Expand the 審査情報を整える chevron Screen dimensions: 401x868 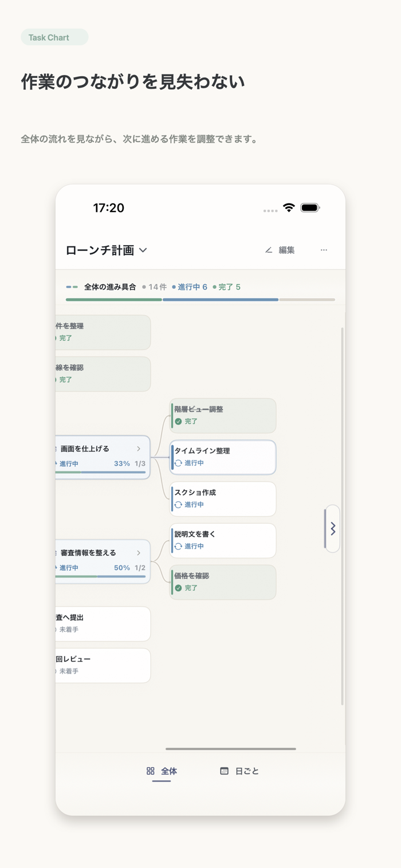[139, 553]
